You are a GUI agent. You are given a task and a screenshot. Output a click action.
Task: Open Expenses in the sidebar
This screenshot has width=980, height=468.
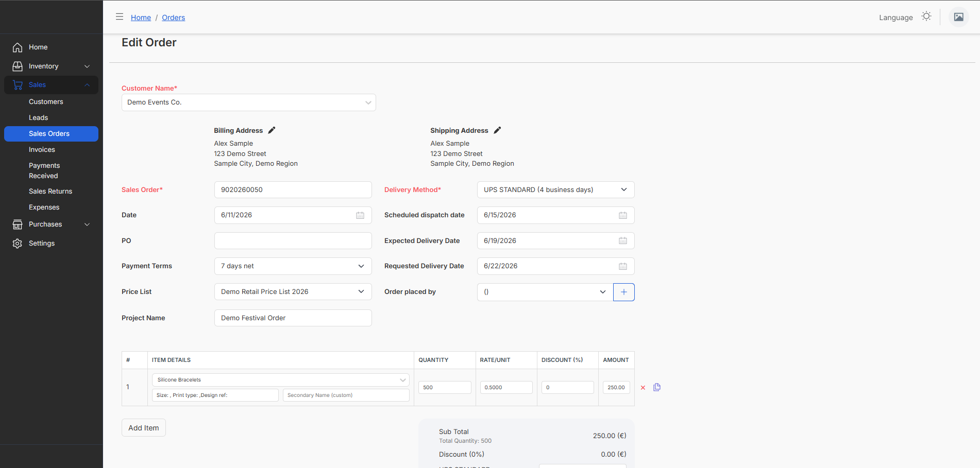(x=44, y=207)
